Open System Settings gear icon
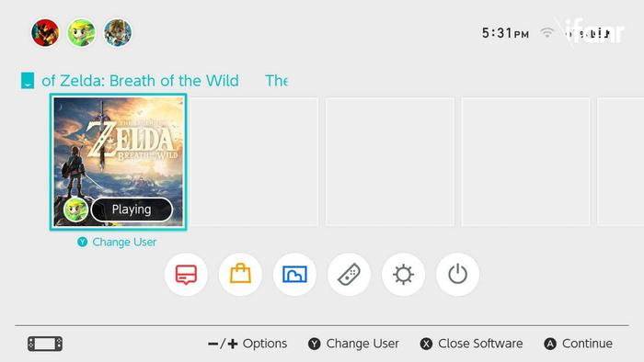The image size is (644, 362). click(x=403, y=275)
